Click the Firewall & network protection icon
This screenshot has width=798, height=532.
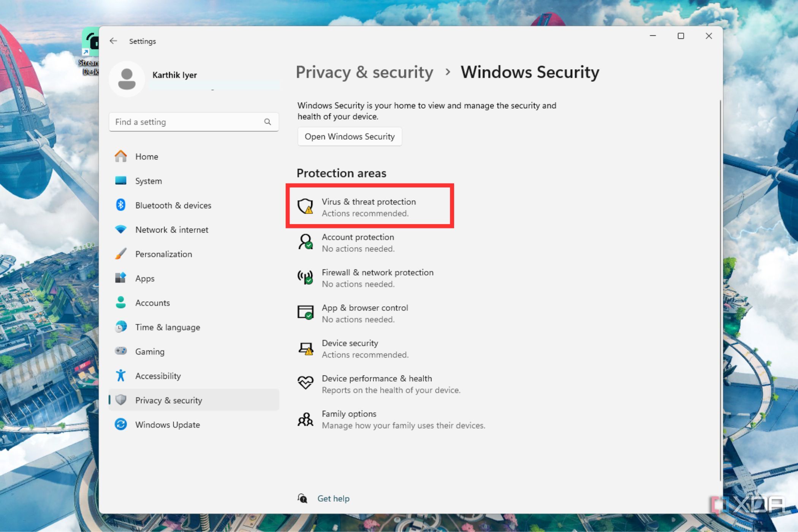(305, 277)
